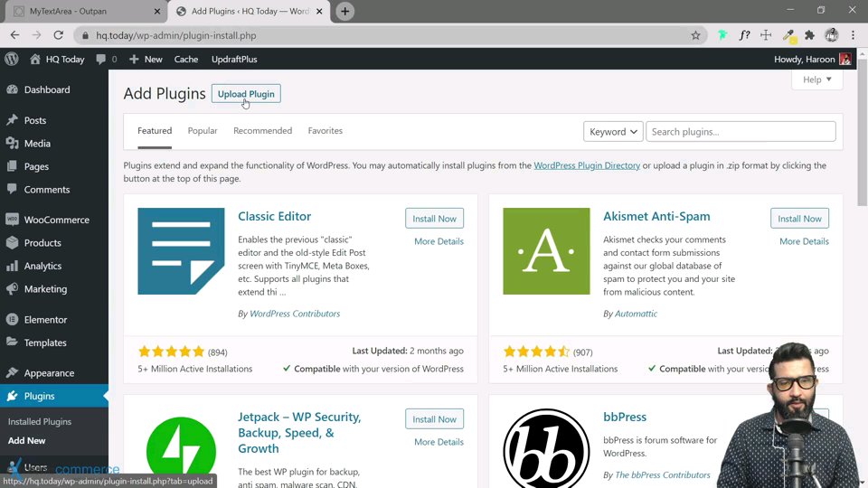Click the Appearance brush icon
This screenshot has width=868, height=488.
pyautogui.click(x=12, y=373)
